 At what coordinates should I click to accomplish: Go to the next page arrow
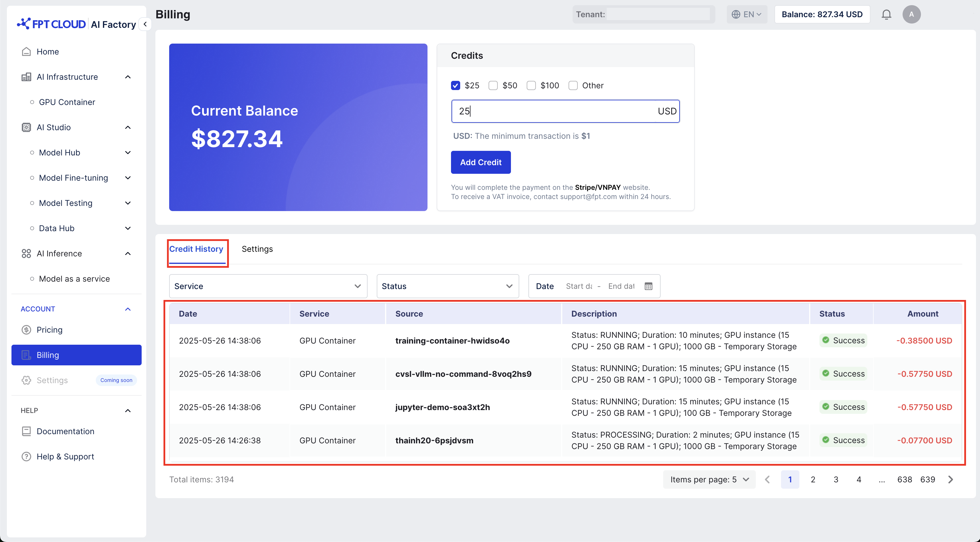tap(950, 479)
